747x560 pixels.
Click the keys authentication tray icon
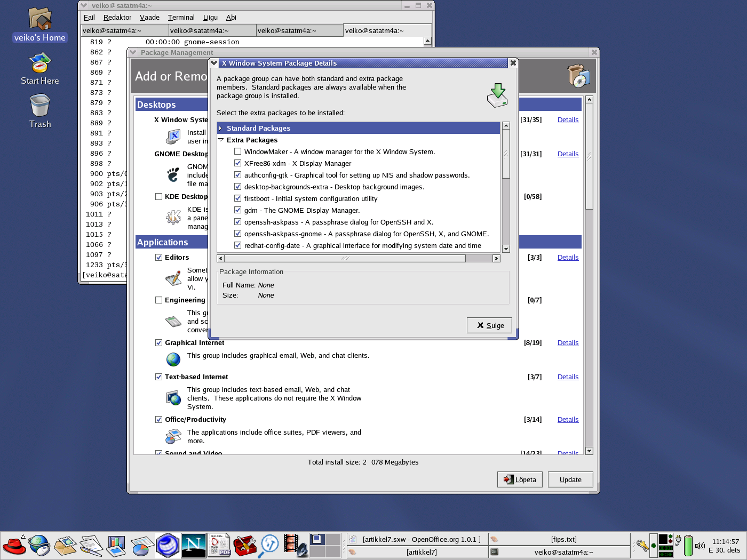point(642,546)
